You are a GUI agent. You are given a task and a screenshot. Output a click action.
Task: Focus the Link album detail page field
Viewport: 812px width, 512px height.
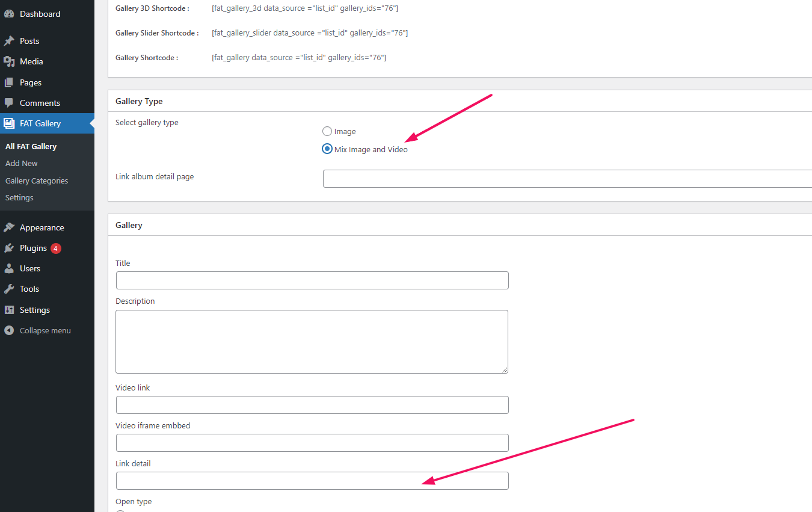(x=567, y=179)
